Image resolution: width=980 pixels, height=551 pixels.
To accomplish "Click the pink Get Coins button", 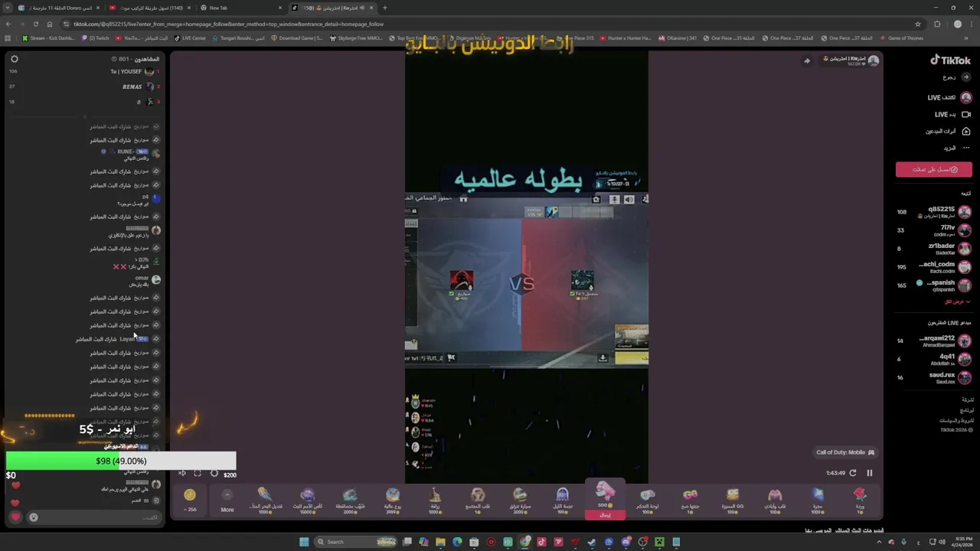I will click(934, 170).
